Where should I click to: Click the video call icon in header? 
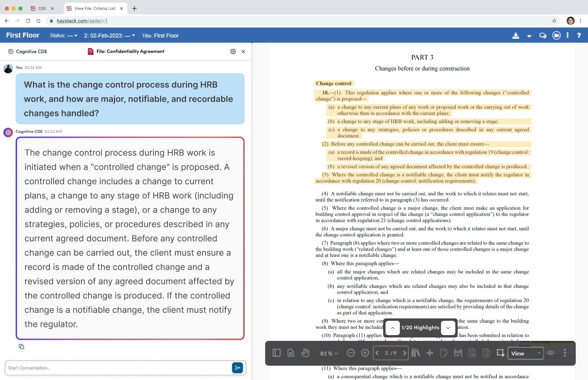(x=556, y=35)
